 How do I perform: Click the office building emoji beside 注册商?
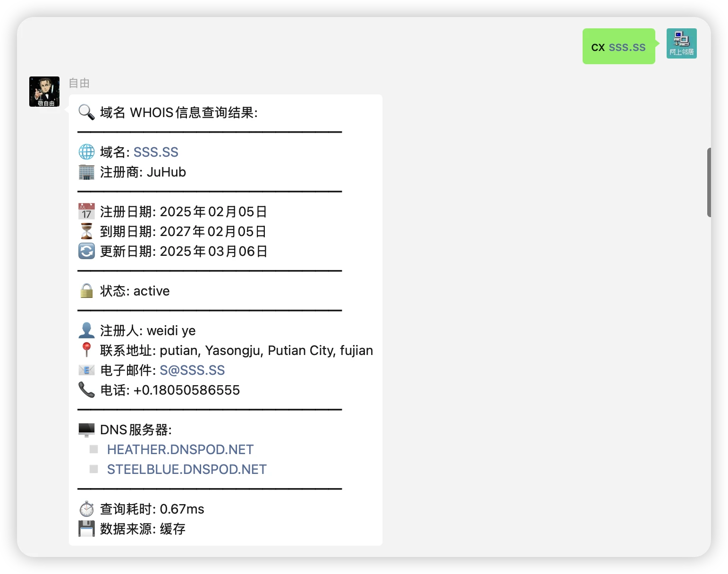point(86,172)
